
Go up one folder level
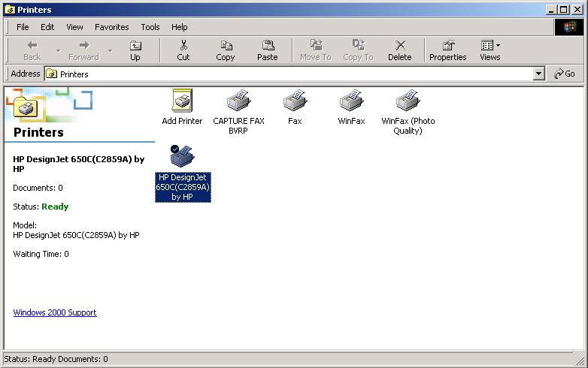[135, 51]
